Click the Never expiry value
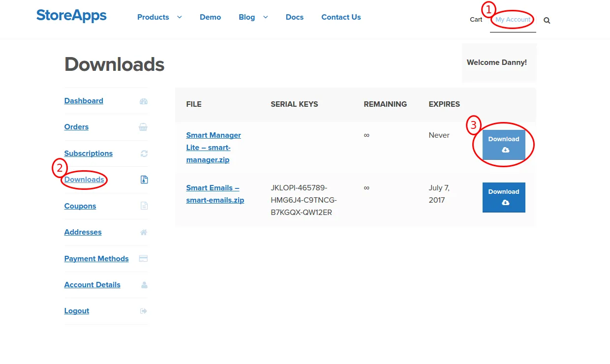The width and height of the screenshot is (610, 364). click(x=439, y=135)
